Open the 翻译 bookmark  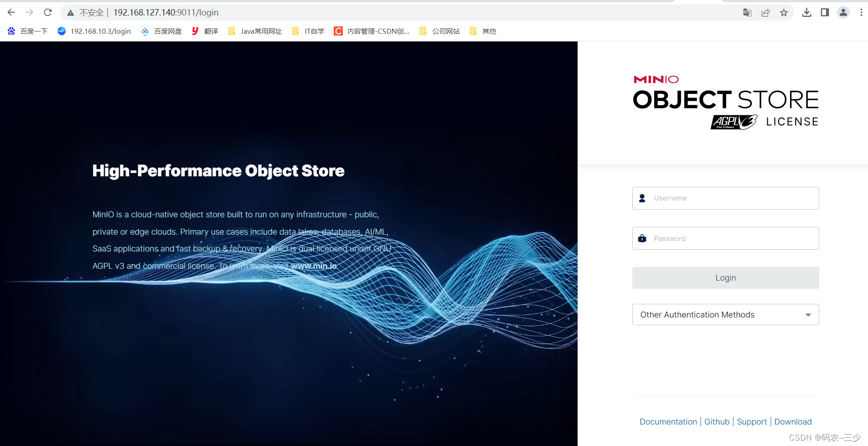205,31
